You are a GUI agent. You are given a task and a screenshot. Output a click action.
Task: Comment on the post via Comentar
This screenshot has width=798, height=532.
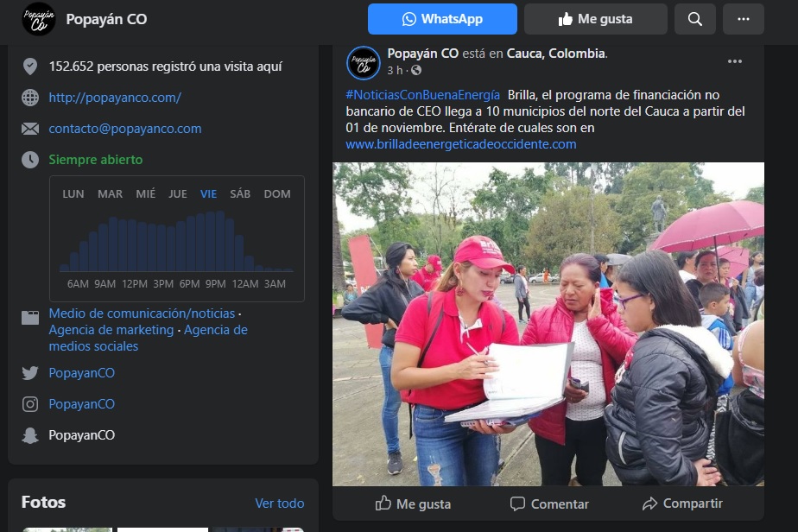pos(549,504)
